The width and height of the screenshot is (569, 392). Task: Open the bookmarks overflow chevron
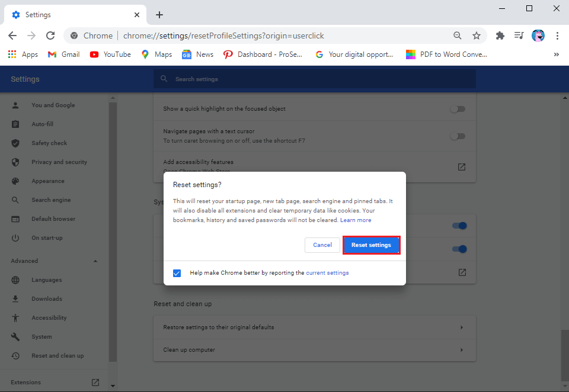pos(556,54)
